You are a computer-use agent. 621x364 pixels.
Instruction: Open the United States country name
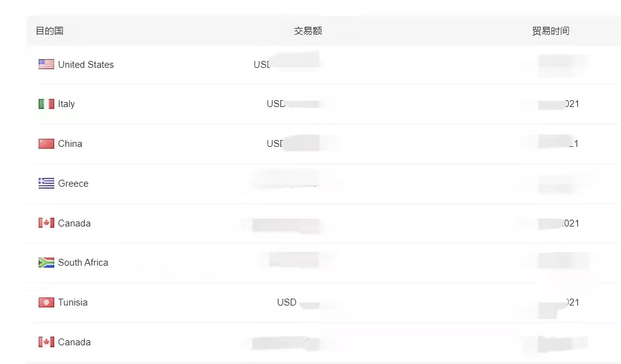click(x=86, y=65)
